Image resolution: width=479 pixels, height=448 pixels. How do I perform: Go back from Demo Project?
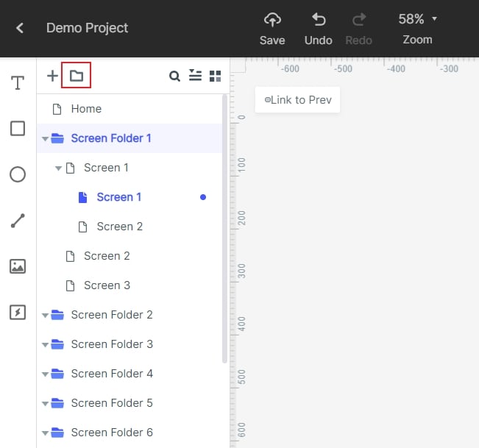point(20,28)
